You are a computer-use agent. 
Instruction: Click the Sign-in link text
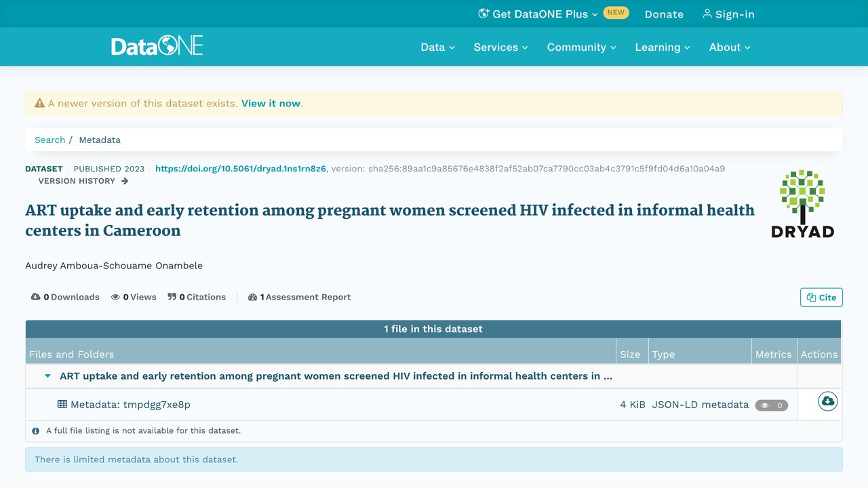click(x=735, y=14)
